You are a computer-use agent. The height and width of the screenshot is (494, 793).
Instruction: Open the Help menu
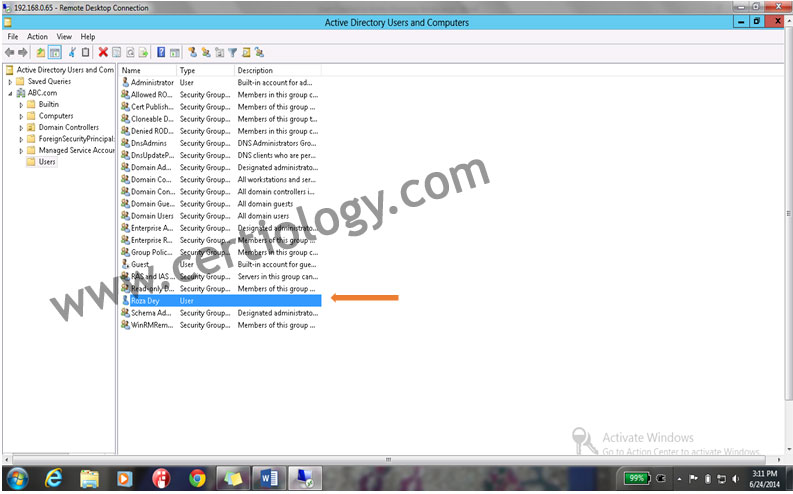point(87,37)
